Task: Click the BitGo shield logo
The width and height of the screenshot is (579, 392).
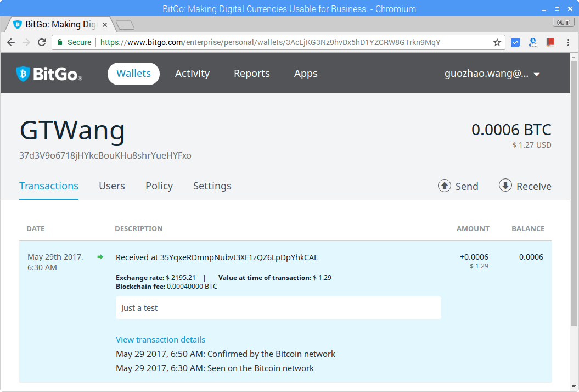Action: (23, 74)
